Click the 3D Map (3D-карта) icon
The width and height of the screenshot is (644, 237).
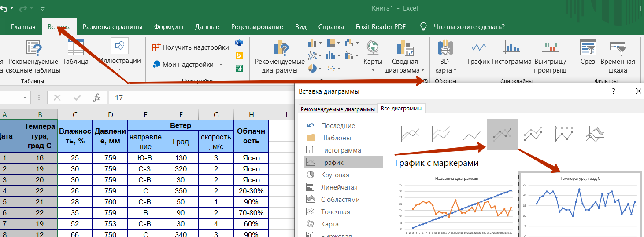point(445,47)
